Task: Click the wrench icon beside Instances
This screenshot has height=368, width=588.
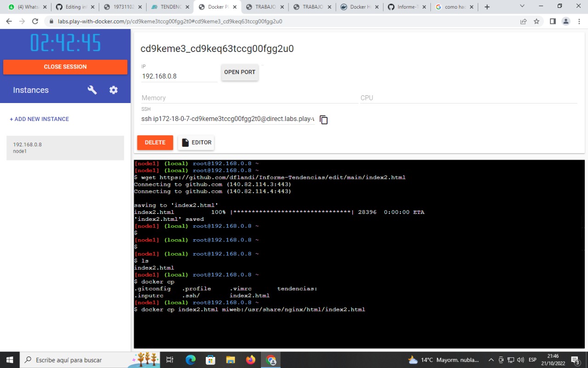Action: point(92,90)
